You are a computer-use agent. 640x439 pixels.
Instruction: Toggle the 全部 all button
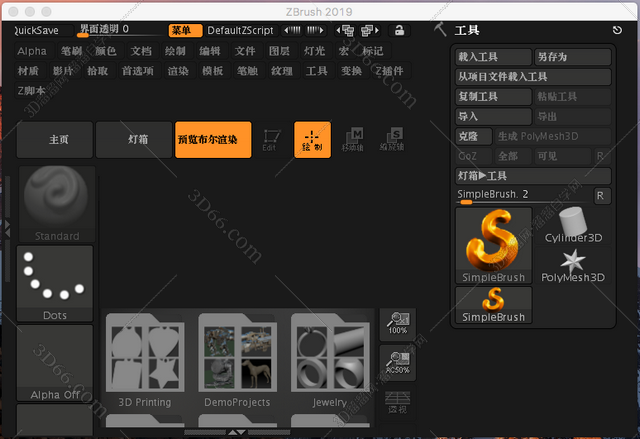pos(513,156)
